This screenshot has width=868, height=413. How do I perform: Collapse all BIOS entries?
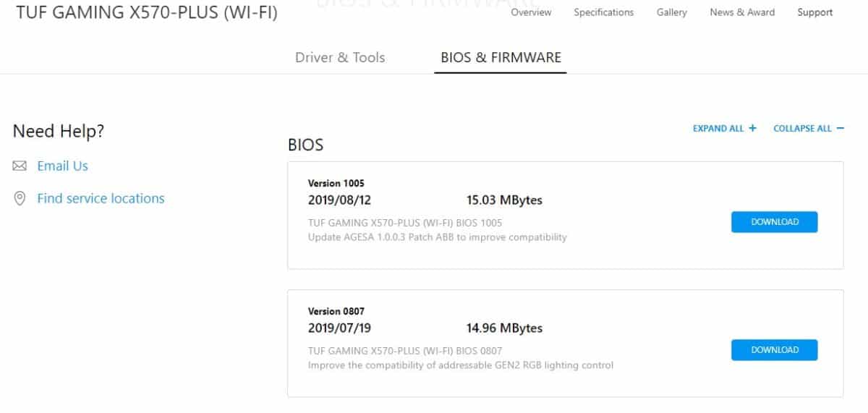809,128
